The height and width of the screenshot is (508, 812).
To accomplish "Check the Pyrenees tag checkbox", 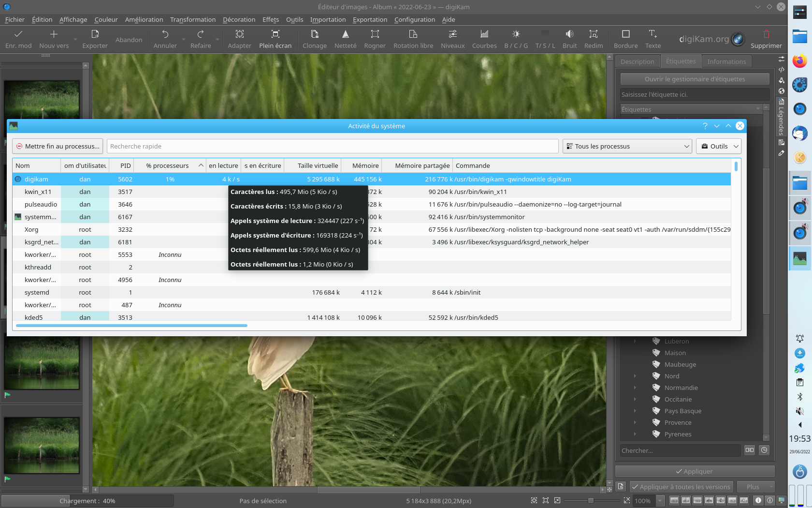I will click(x=645, y=434).
